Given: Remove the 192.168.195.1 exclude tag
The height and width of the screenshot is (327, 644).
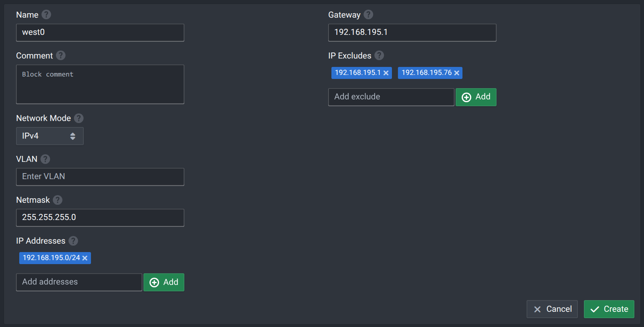Looking at the screenshot, I should [386, 73].
